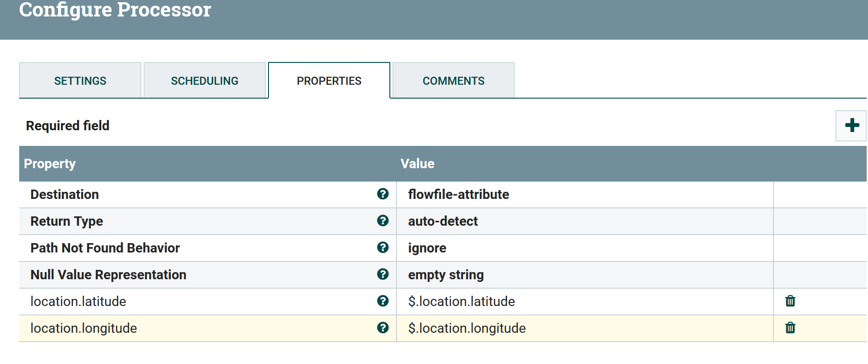The height and width of the screenshot is (364, 868).
Task: Edit the $.location.latitude value field
Action: pyautogui.click(x=462, y=302)
